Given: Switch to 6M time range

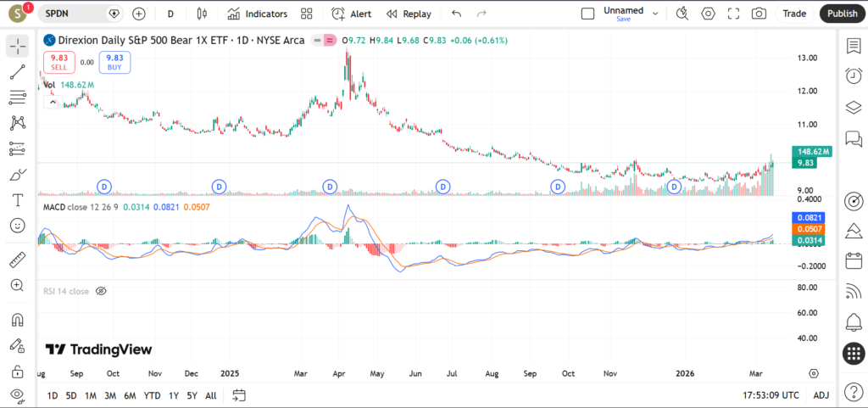Looking at the screenshot, I should pos(130,395).
